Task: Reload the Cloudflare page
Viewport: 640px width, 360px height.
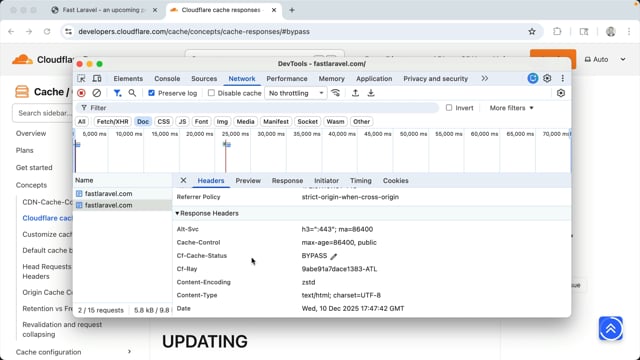Action: 47,31
